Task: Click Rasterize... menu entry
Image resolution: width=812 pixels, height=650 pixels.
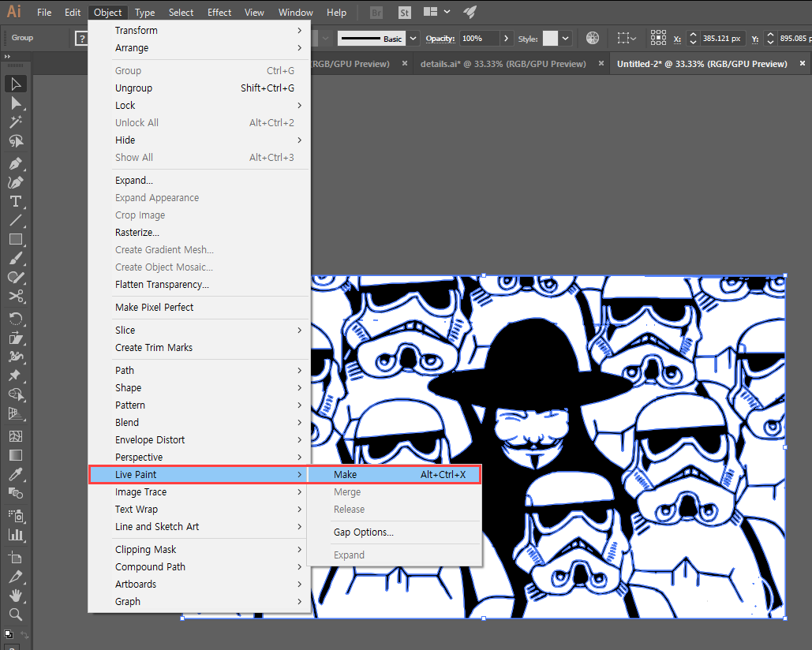Action: coord(199,233)
